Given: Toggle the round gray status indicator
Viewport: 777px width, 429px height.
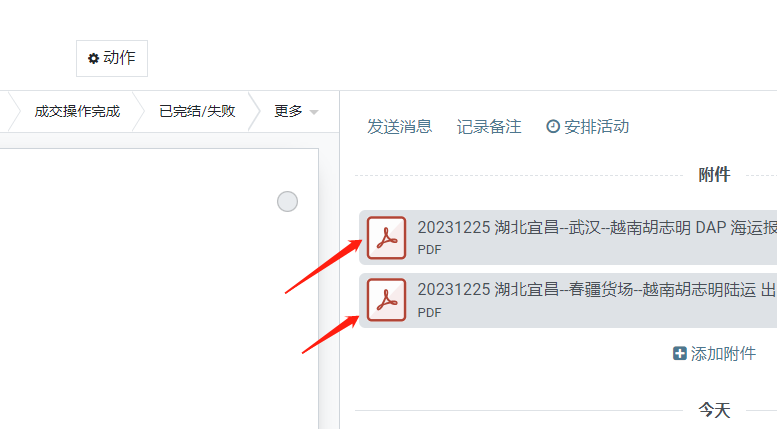Looking at the screenshot, I should 287,202.
